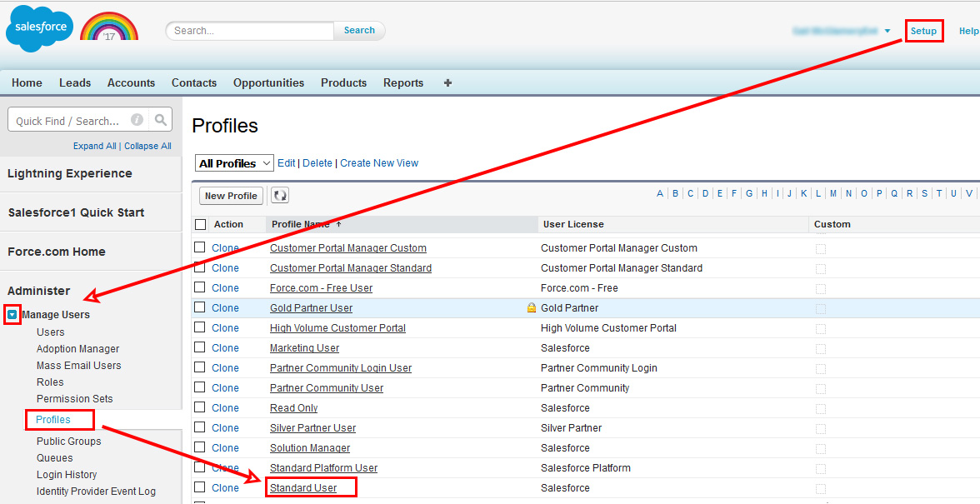Sort by the Profile Name column arrow
The image size is (980, 504).
point(338,224)
